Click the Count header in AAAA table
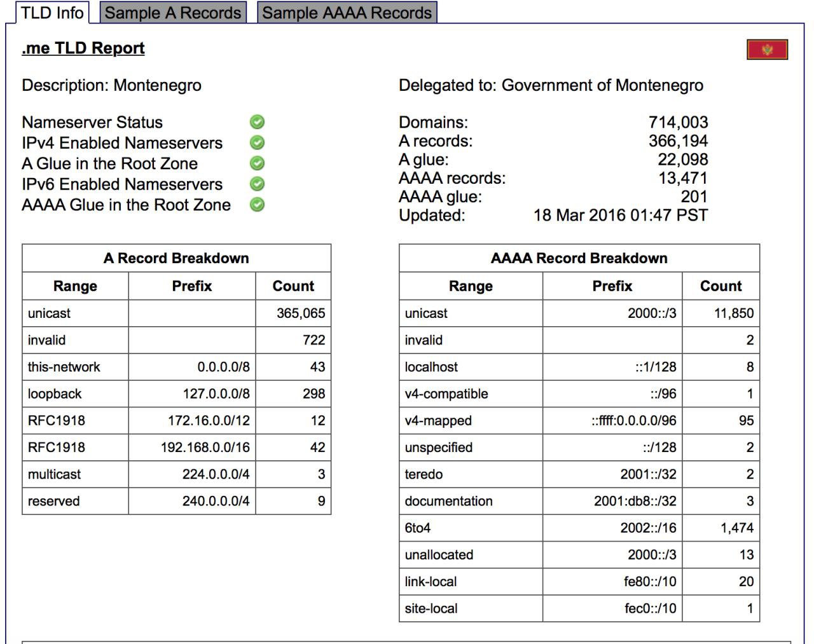 721,286
